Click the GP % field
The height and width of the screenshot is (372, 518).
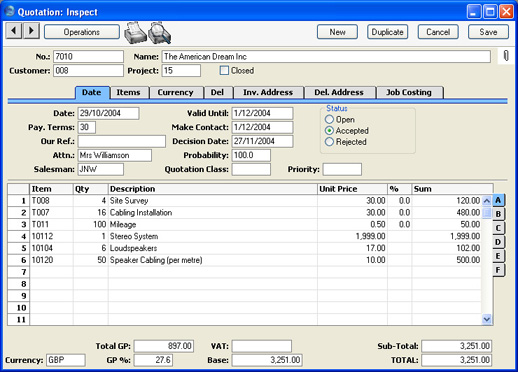[153, 360]
